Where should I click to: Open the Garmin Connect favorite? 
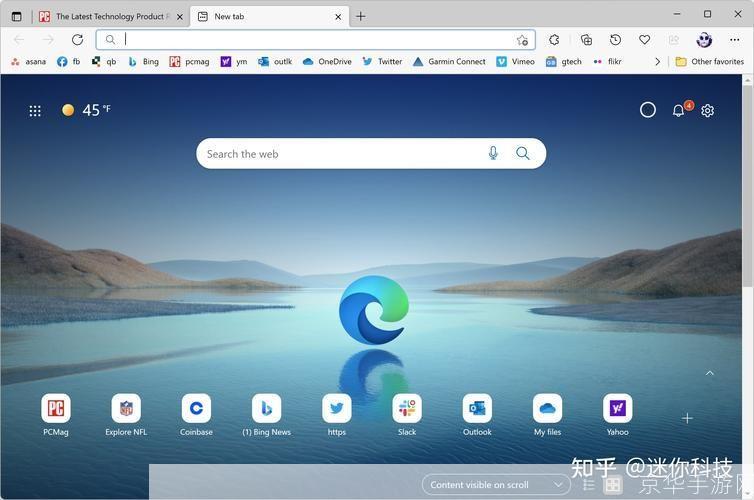click(449, 62)
